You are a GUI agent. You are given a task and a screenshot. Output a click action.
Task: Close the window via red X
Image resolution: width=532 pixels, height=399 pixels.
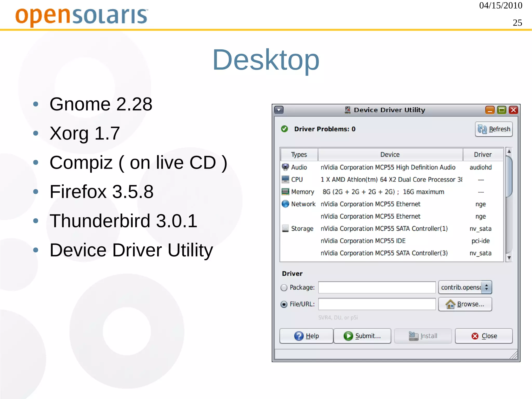[514, 110]
